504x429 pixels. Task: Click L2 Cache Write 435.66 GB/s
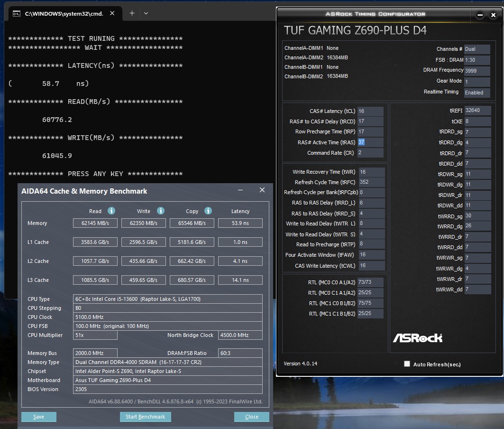point(143,261)
